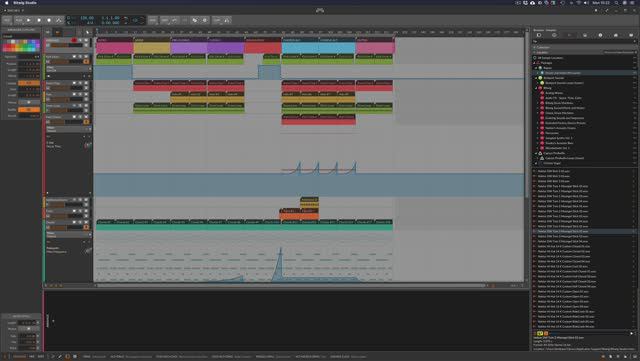Switch to the Edit view in the footer
Image resolution: width=640 pixels, height=361 pixels.
tap(41, 357)
